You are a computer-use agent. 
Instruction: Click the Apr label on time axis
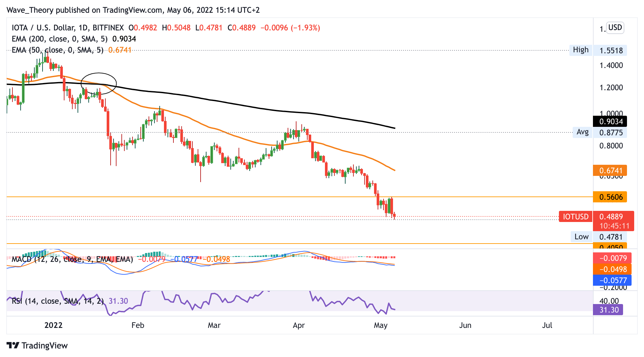298,325
